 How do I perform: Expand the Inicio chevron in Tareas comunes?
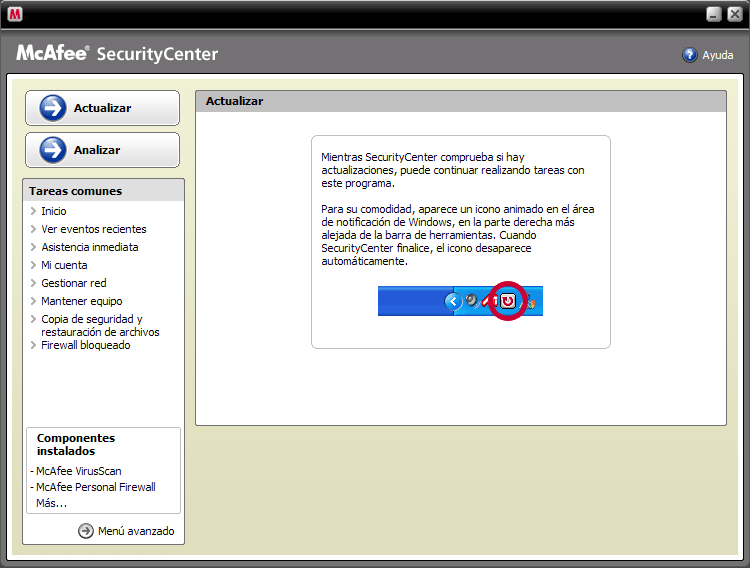pyautogui.click(x=33, y=212)
